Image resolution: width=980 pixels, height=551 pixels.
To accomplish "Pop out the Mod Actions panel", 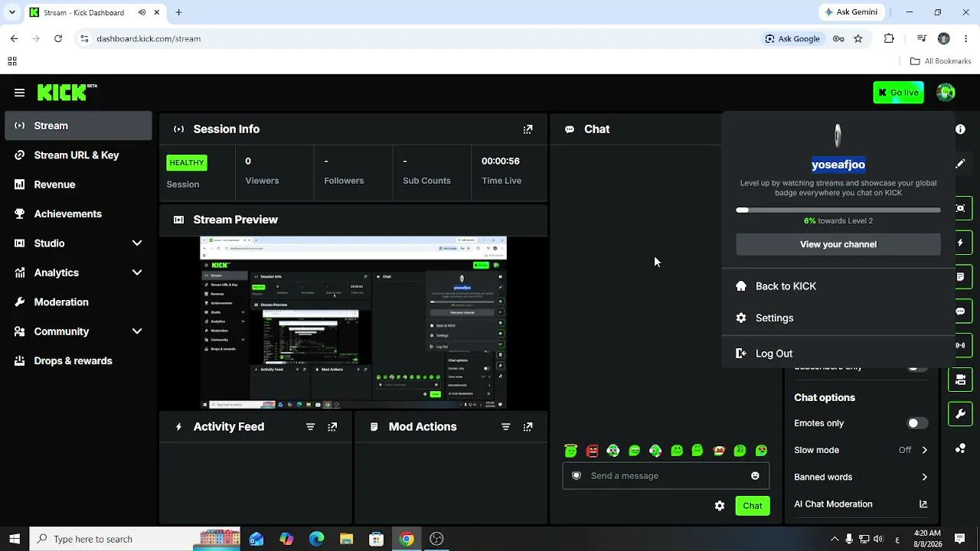I will click(528, 427).
